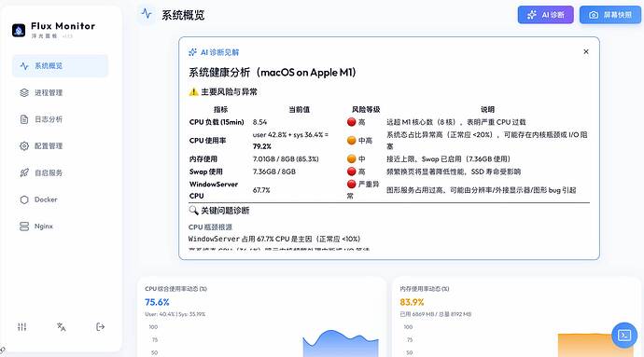Close the AI 诊断见解 panel
The height and width of the screenshot is (357, 644).
point(586,51)
